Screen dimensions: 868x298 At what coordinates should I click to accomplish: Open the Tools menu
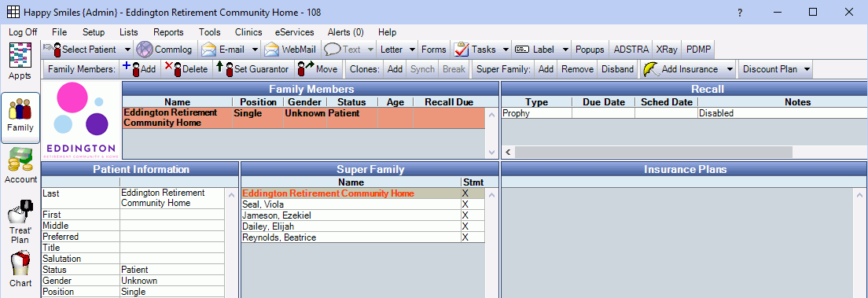point(210,32)
